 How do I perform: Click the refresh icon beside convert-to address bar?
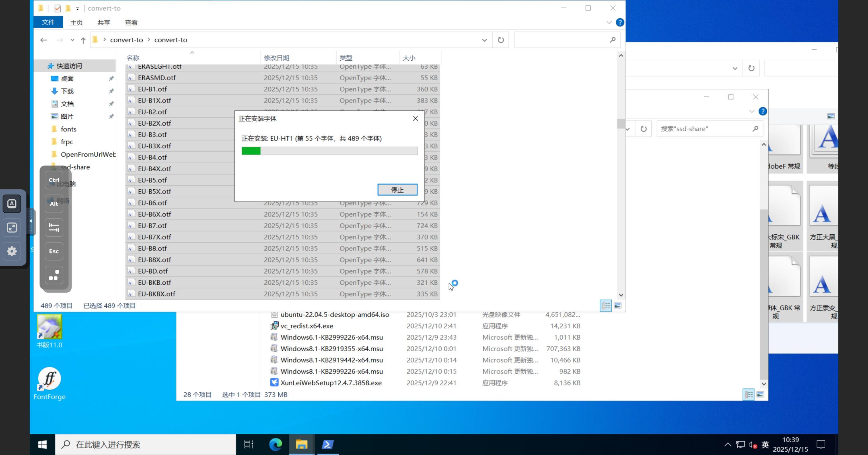coord(501,40)
